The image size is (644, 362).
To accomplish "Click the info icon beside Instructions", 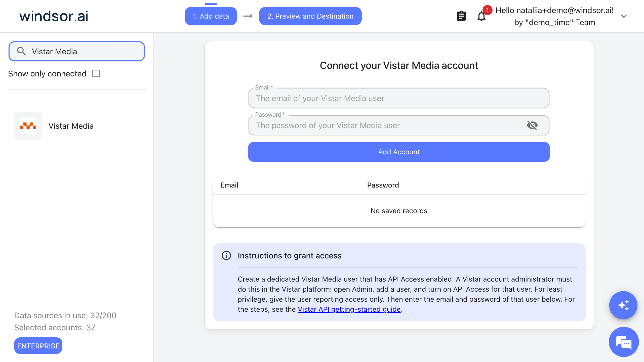I will click(x=226, y=255).
